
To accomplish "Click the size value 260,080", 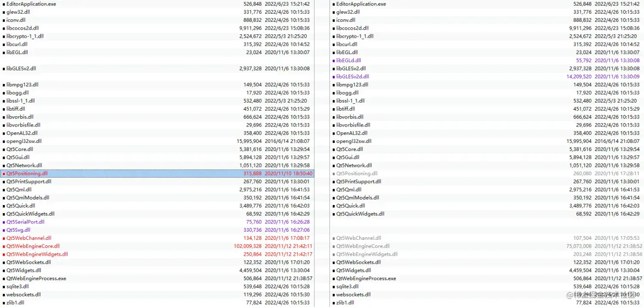I will [x=582, y=174].
